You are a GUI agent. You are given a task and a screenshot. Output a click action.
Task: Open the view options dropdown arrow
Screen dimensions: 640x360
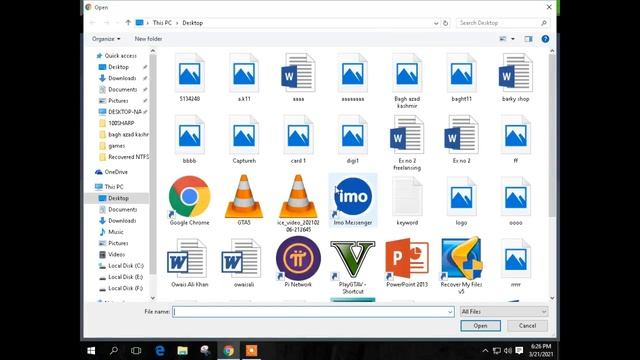point(513,39)
